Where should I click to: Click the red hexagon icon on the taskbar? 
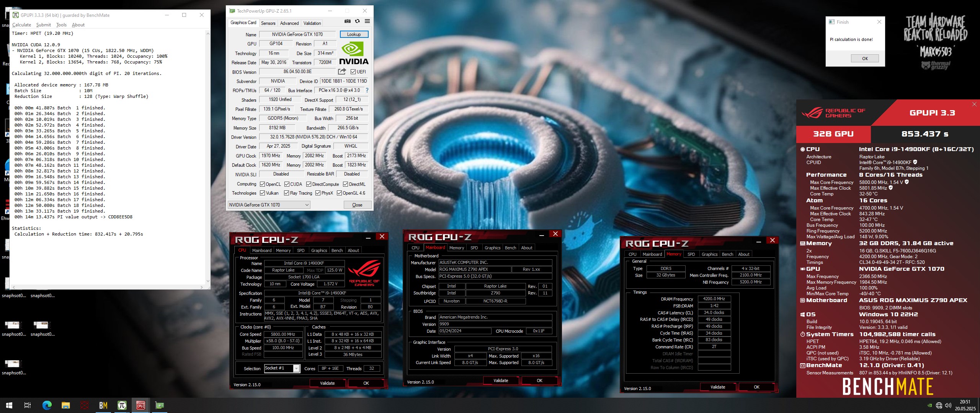pos(85,405)
